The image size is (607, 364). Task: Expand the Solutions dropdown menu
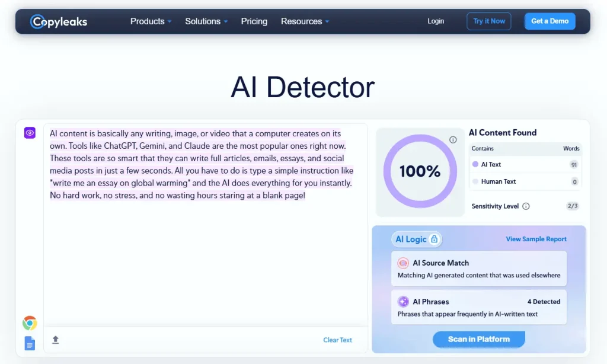pos(206,21)
